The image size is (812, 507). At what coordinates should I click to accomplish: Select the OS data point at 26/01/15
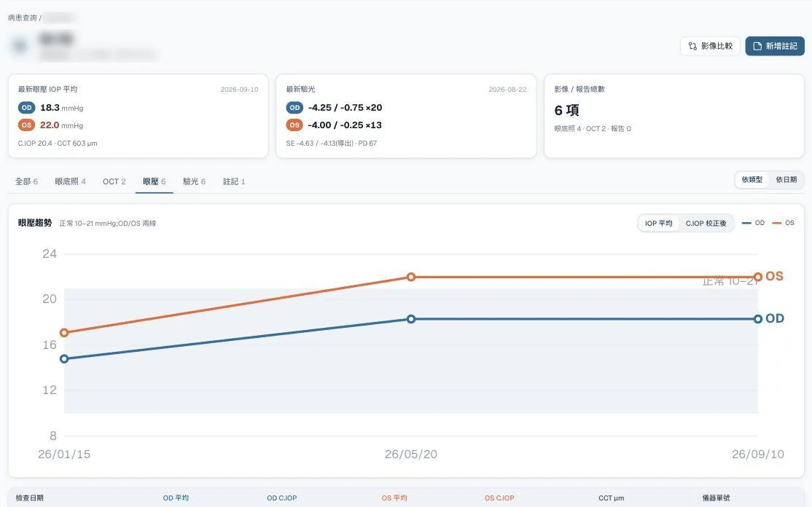tap(64, 333)
